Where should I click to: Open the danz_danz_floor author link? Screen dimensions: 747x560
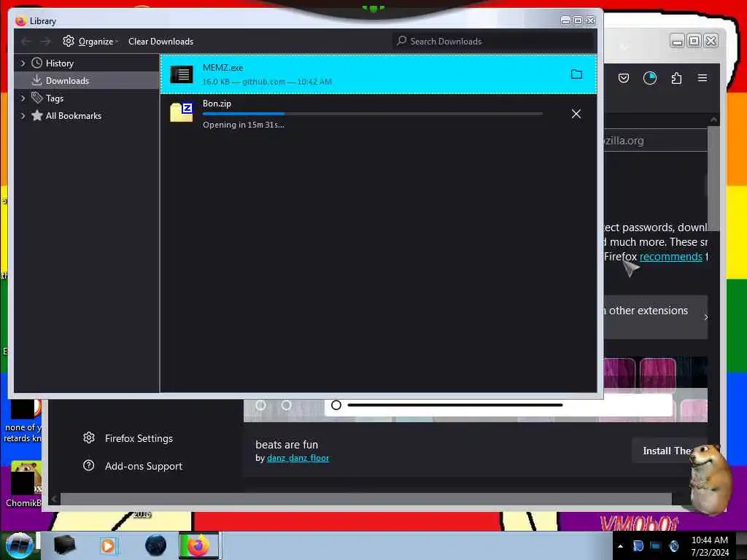298,458
